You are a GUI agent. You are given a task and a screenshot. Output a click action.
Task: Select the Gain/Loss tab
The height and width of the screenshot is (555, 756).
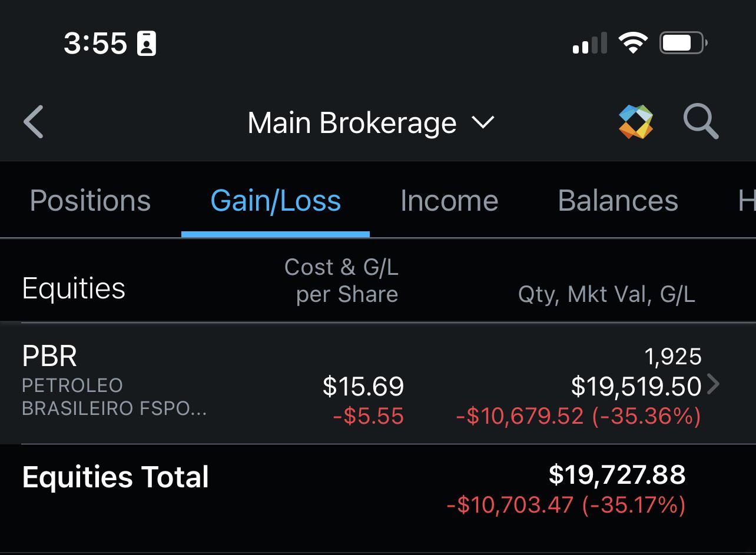[276, 201]
